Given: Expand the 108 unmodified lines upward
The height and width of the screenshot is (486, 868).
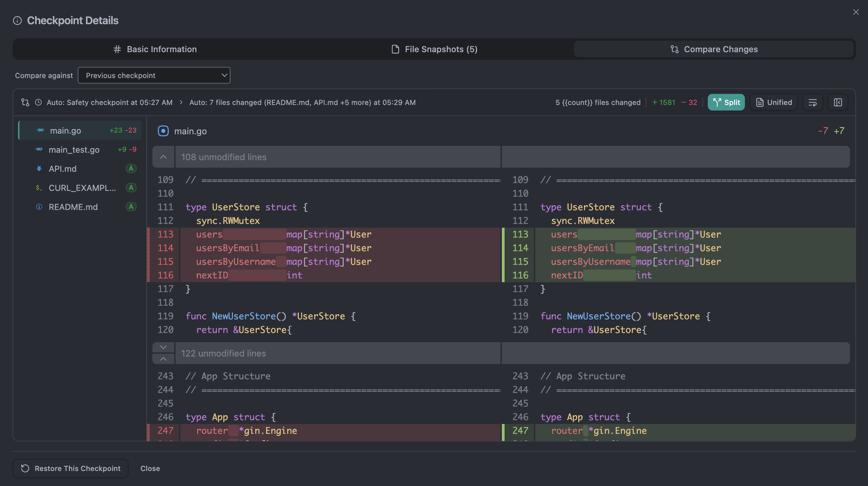Looking at the screenshot, I should coord(163,157).
